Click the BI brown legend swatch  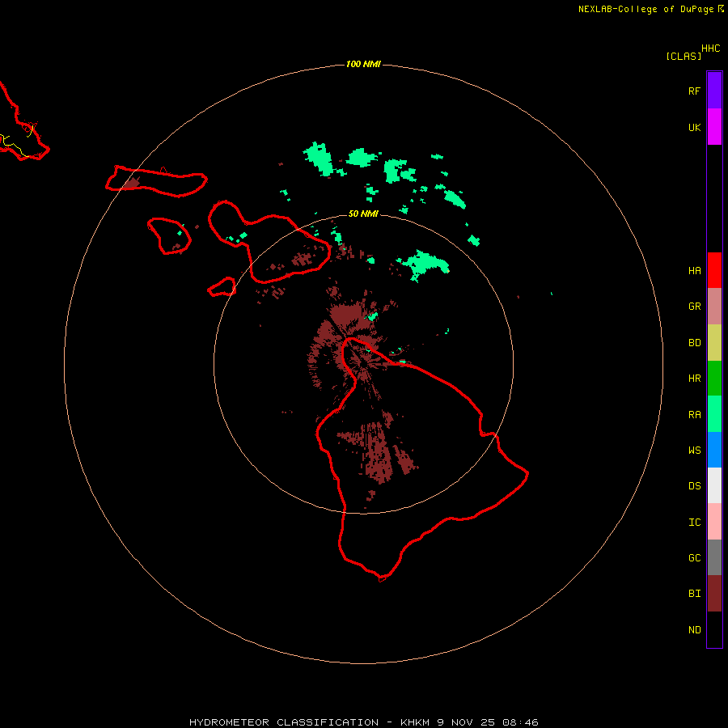[x=714, y=594]
